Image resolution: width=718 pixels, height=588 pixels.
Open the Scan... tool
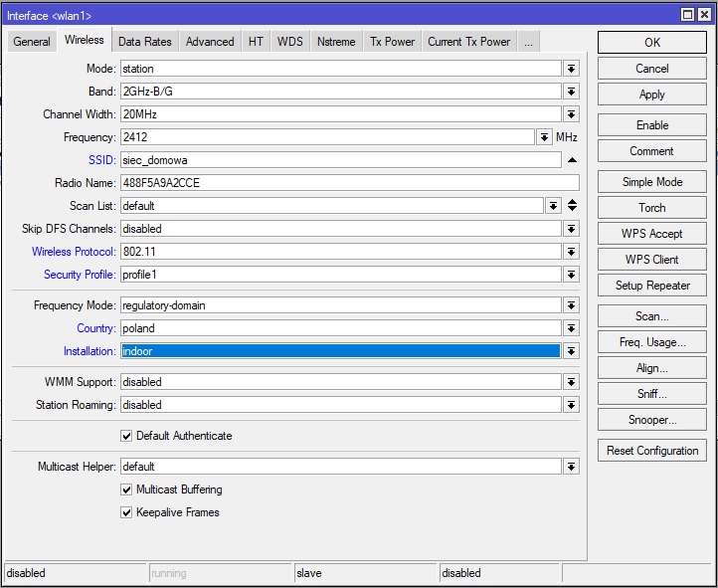[x=652, y=316]
